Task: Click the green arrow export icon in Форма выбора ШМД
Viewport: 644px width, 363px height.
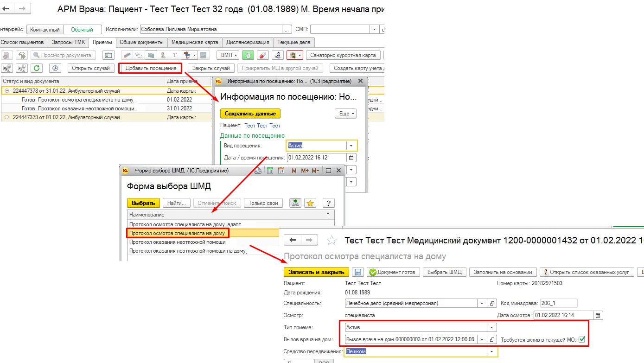Action: tap(295, 203)
